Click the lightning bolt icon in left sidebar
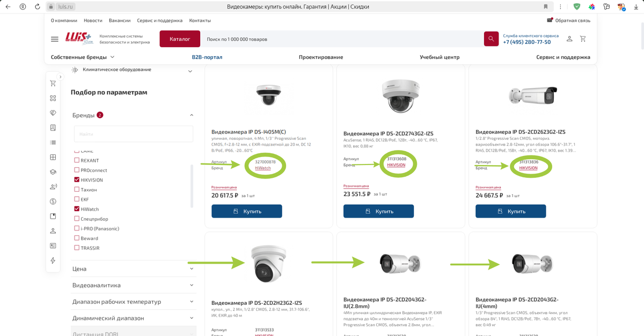 [x=53, y=260]
